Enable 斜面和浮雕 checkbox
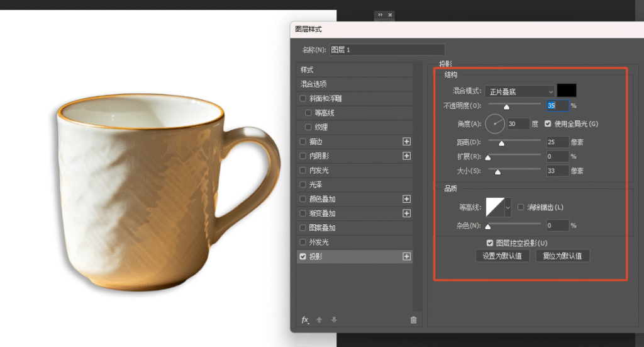The image size is (644, 347). [x=303, y=98]
